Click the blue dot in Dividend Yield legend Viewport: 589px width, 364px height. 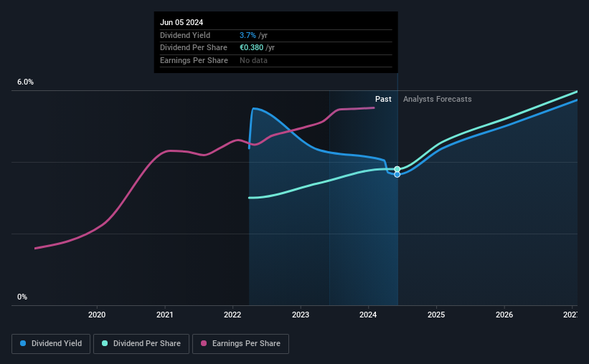pos(23,343)
